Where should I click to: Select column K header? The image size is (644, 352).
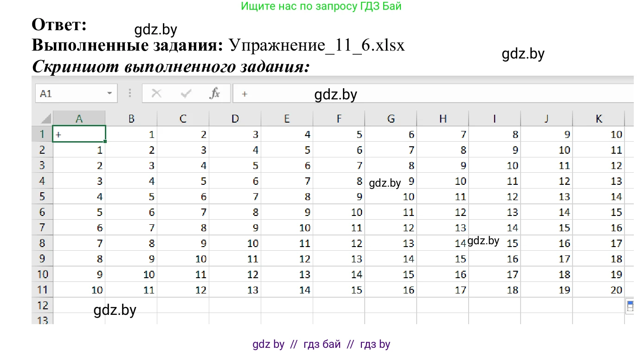tap(599, 118)
